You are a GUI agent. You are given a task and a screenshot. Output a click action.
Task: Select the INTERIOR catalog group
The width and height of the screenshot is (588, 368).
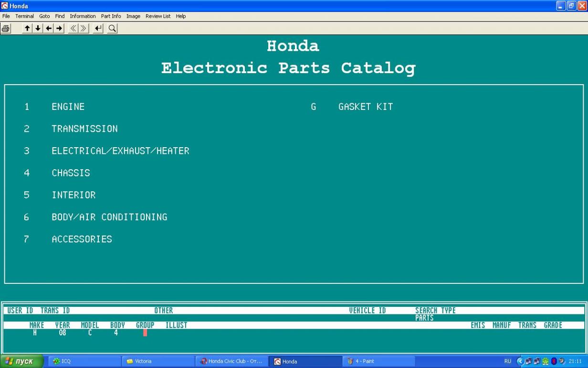(73, 195)
